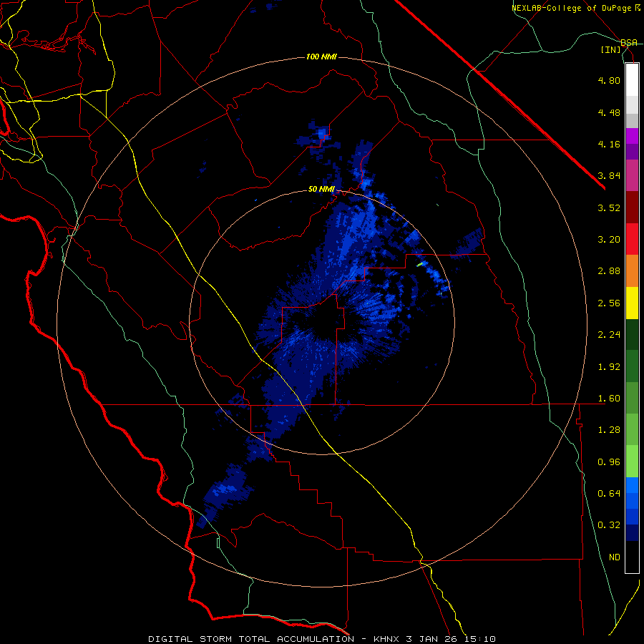644x644 pixels.
Task: Click the 2.56 legend value
Action: click(609, 303)
